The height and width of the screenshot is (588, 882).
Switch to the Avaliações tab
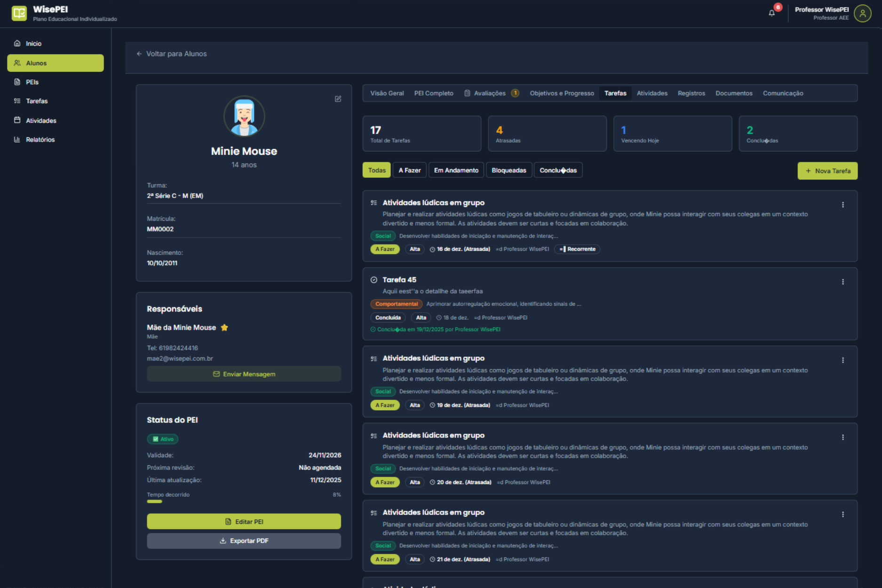(489, 93)
